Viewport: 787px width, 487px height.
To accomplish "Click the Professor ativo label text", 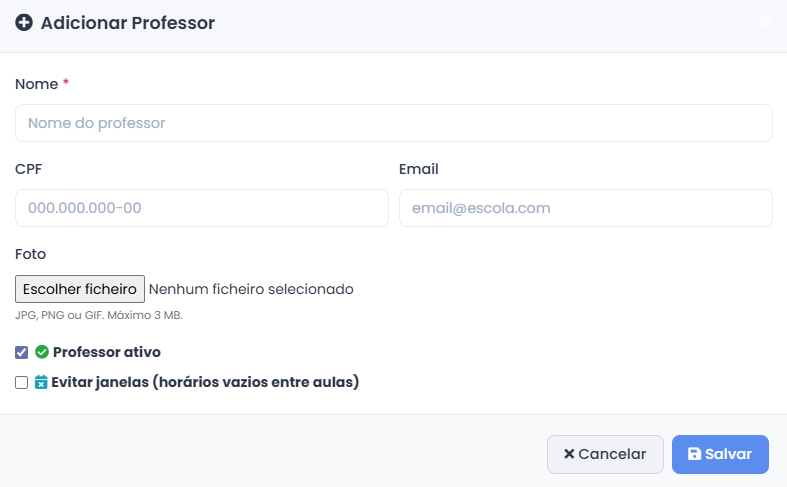I will click(x=106, y=352).
